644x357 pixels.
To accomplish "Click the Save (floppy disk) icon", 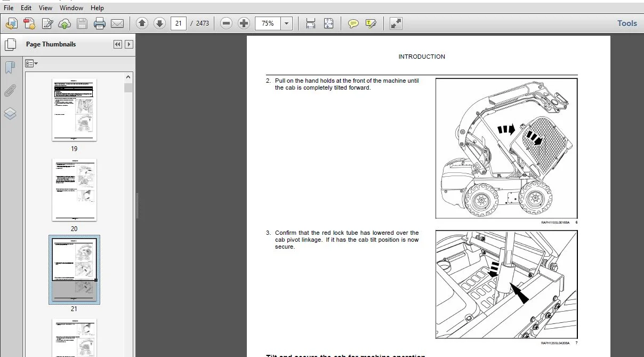I will click(x=82, y=23).
